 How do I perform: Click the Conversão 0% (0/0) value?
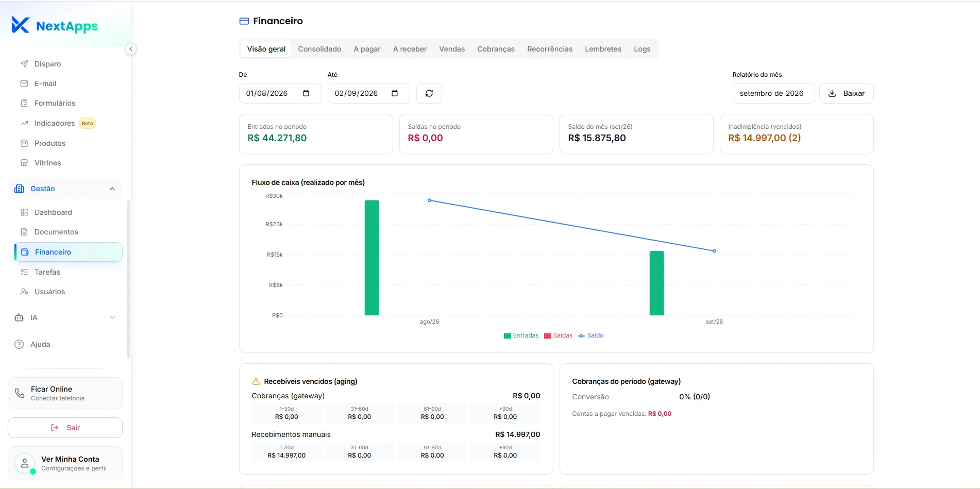(x=695, y=397)
